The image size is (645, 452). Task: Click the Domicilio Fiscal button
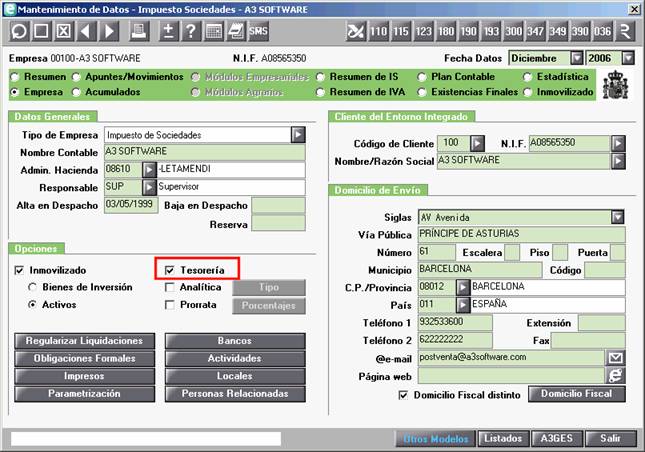pyautogui.click(x=577, y=394)
